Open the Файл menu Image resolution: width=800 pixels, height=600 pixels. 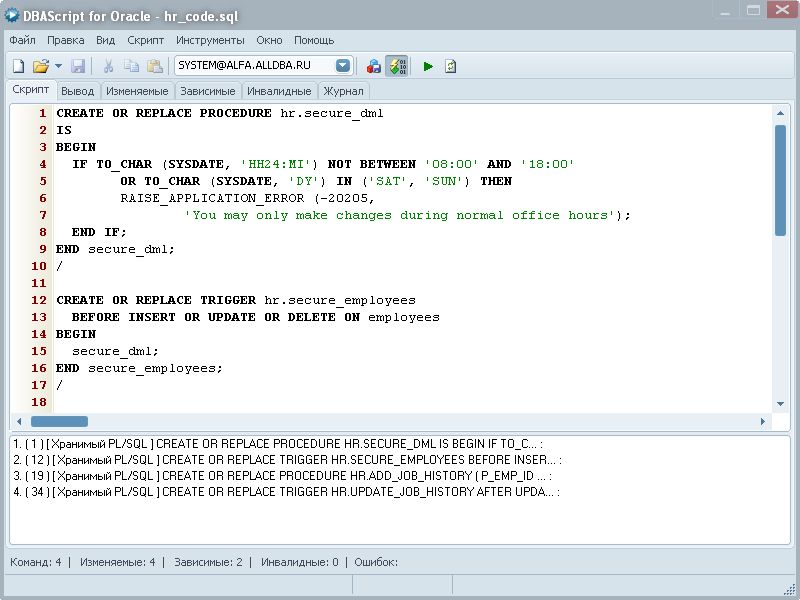click(23, 40)
